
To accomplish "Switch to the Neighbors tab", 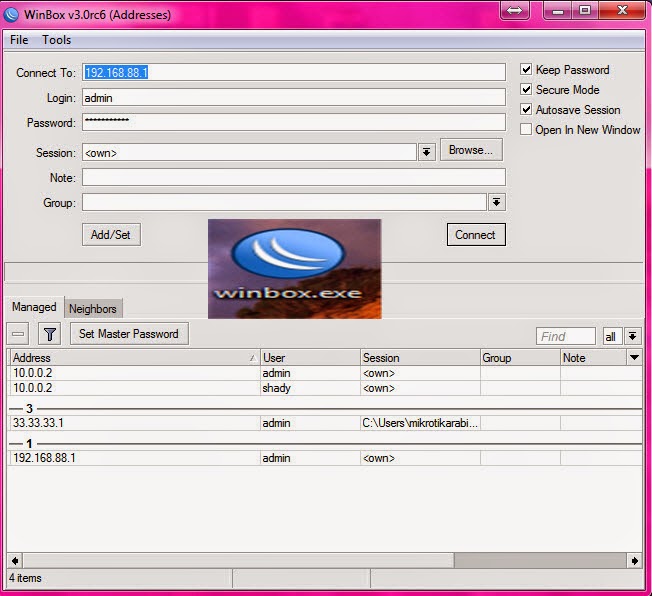I will click(93, 309).
